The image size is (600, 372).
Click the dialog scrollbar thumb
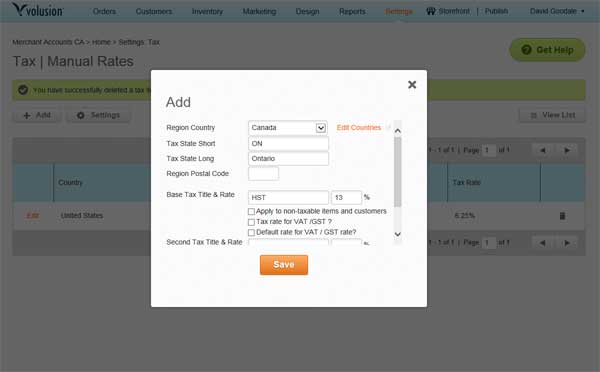pyautogui.click(x=398, y=172)
